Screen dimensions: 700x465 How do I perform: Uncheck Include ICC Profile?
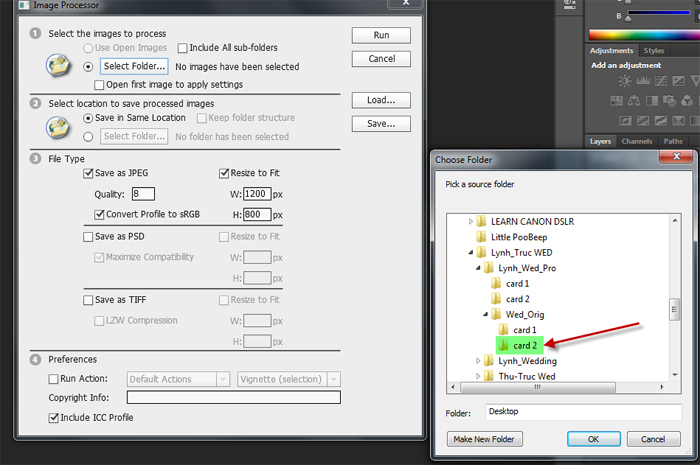(54, 418)
